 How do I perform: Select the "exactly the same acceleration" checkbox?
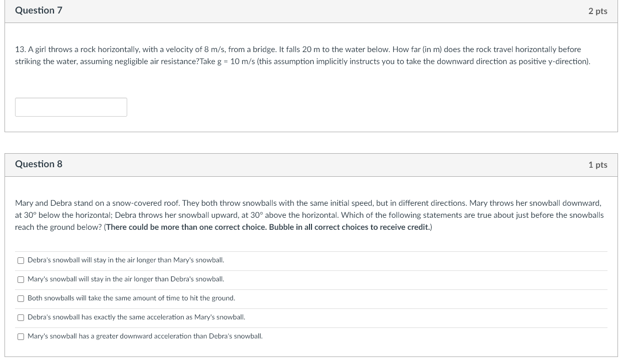[x=21, y=317]
